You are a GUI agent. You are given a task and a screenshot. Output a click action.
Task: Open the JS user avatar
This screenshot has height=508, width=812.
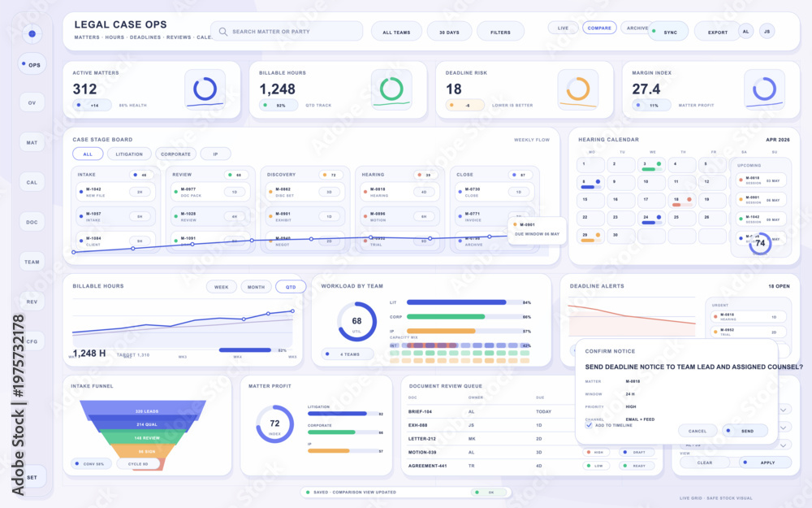767,31
